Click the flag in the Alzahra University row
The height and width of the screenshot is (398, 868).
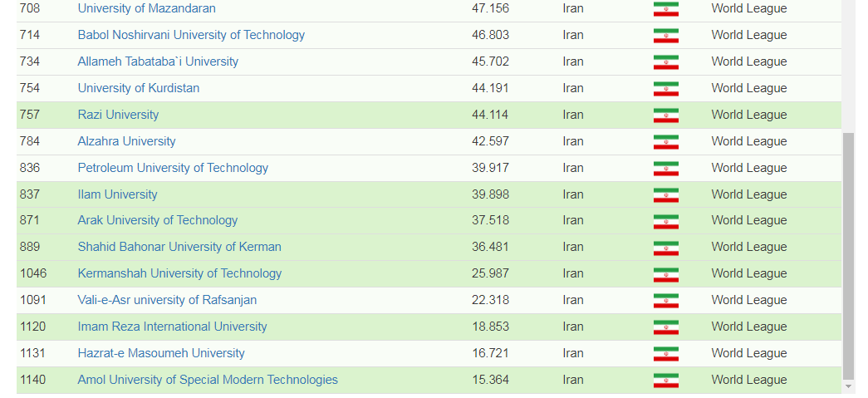pyautogui.click(x=665, y=142)
